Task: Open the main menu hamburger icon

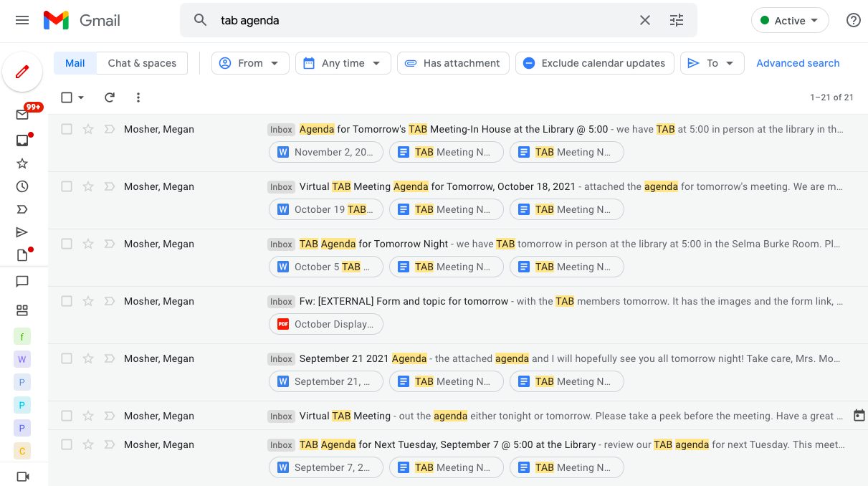Action: pos(22,20)
